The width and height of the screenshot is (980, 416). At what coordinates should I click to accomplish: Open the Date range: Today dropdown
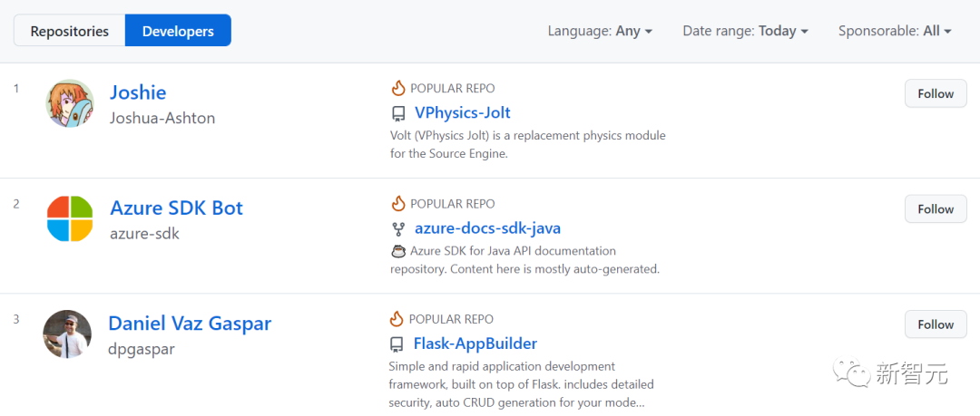click(x=745, y=31)
